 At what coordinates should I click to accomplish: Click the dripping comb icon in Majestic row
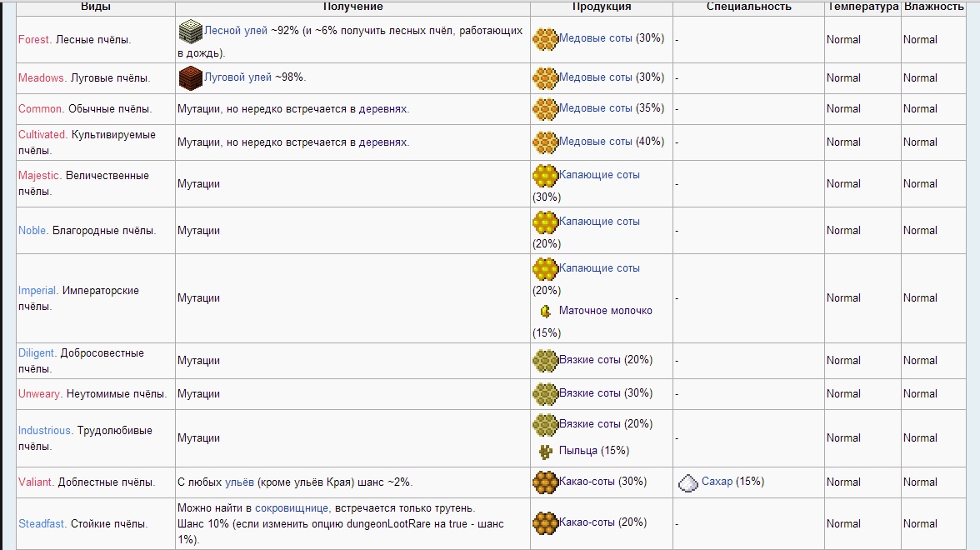[545, 176]
